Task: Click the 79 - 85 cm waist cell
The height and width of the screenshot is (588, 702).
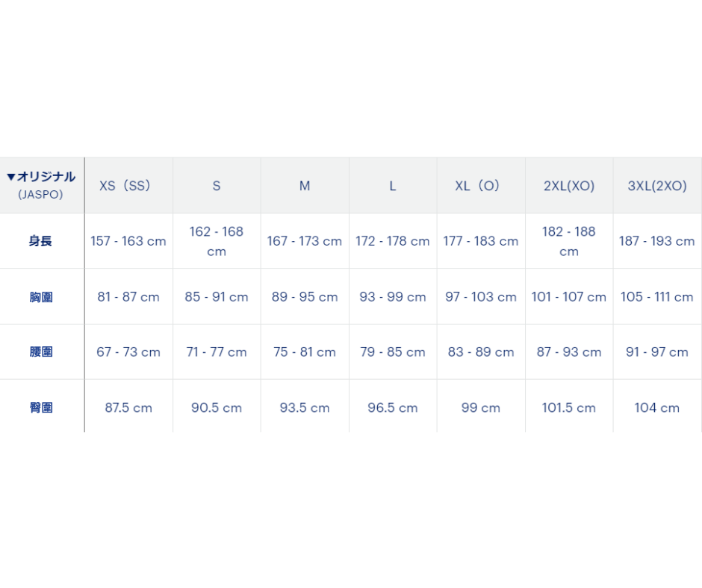Action: pyautogui.click(x=393, y=351)
